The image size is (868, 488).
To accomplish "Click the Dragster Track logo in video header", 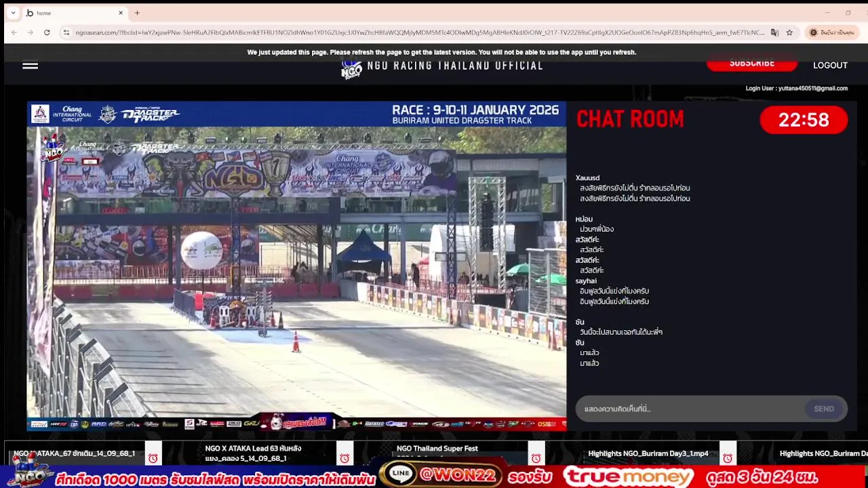I will (x=151, y=115).
